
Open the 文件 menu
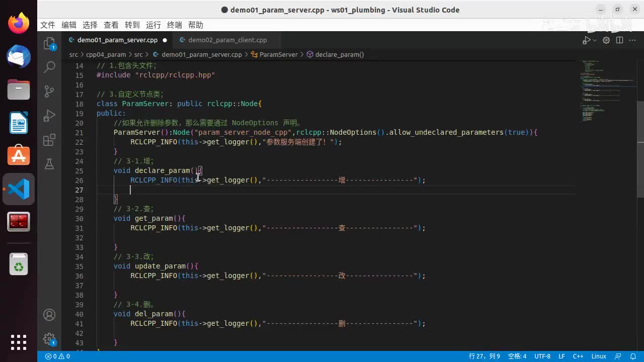[48, 25]
